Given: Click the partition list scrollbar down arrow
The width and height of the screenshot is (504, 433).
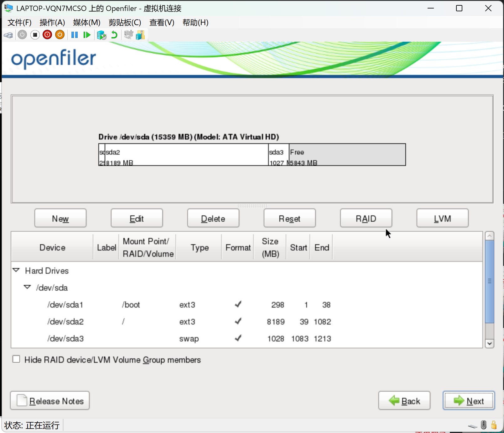Looking at the screenshot, I should point(490,343).
